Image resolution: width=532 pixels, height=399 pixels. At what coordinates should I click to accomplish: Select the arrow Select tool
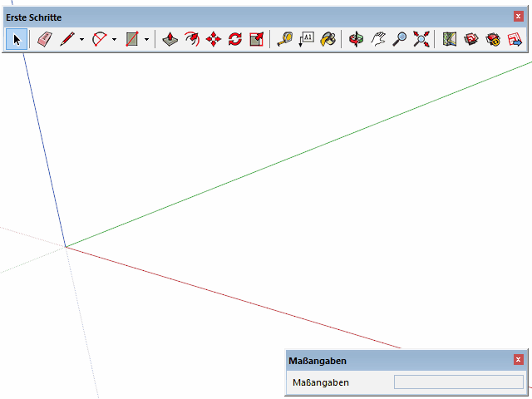coord(17,39)
